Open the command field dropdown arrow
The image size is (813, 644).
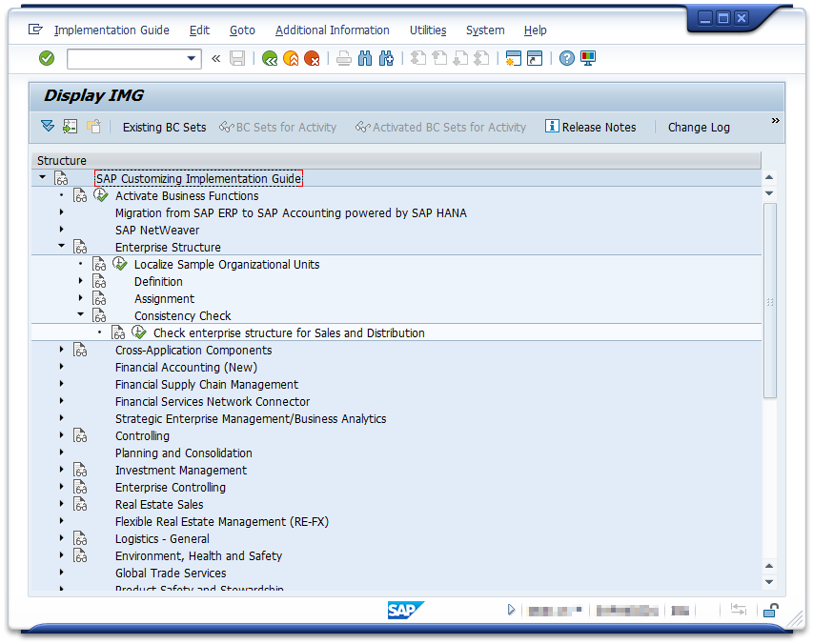pos(192,58)
